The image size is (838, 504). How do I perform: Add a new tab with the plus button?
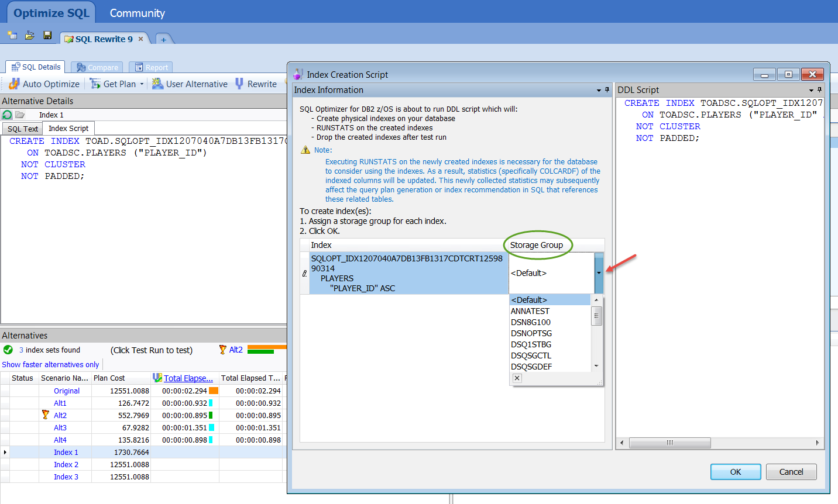coord(164,39)
